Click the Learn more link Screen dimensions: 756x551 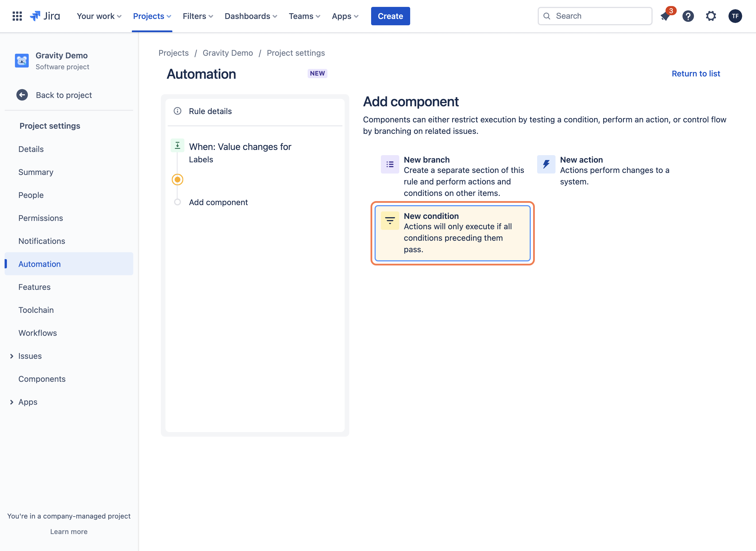[69, 532]
